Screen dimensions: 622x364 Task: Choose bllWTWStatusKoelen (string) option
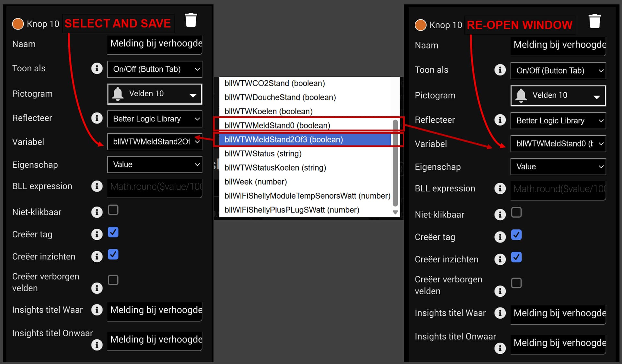275,168
